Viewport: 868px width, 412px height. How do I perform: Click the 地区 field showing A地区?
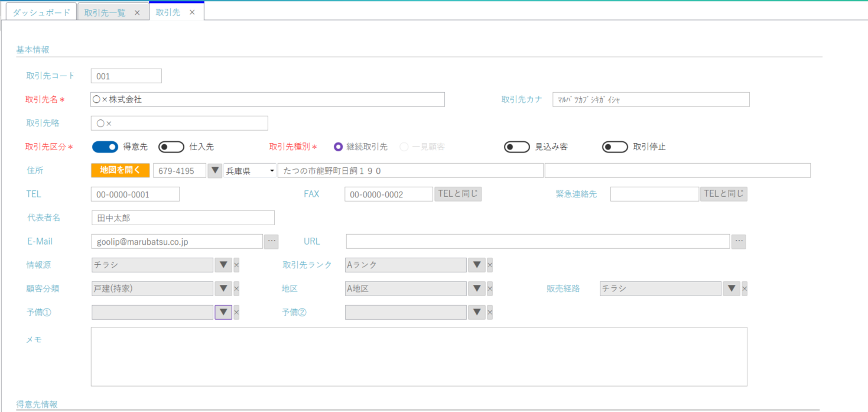[x=406, y=288]
